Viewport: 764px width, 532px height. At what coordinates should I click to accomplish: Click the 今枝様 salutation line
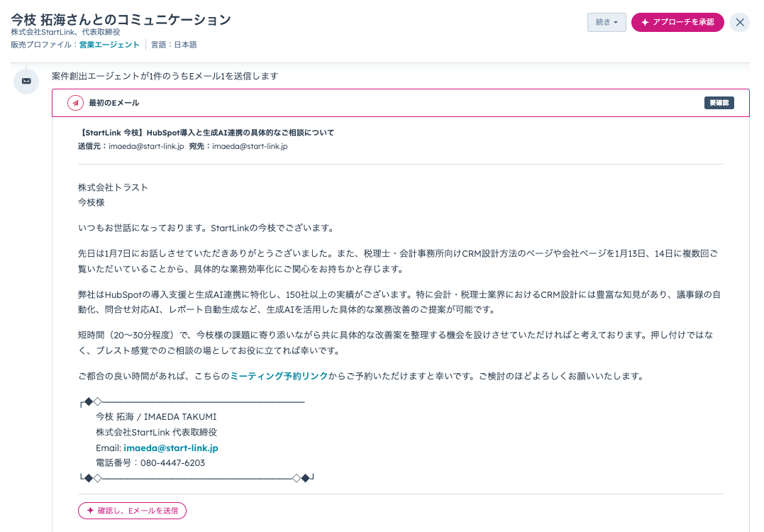[91, 203]
